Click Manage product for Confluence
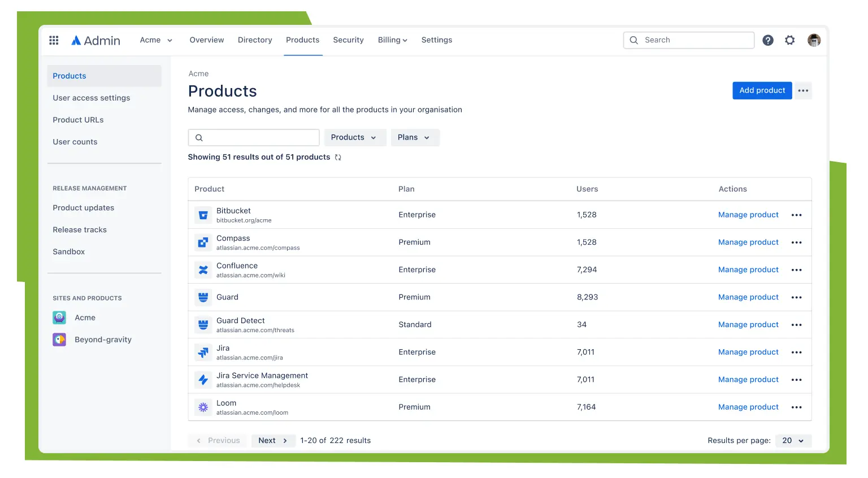This screenshot has width=868, height=478. tap(748, 270)
